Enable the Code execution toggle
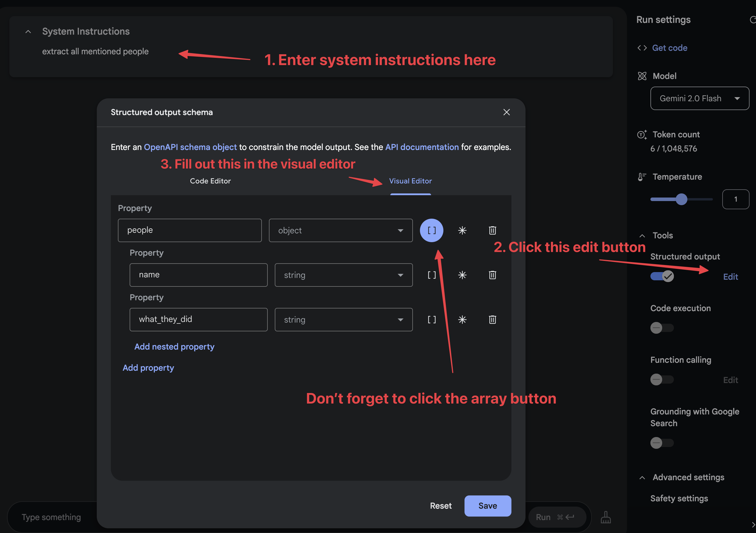 [x=662, y=328]
